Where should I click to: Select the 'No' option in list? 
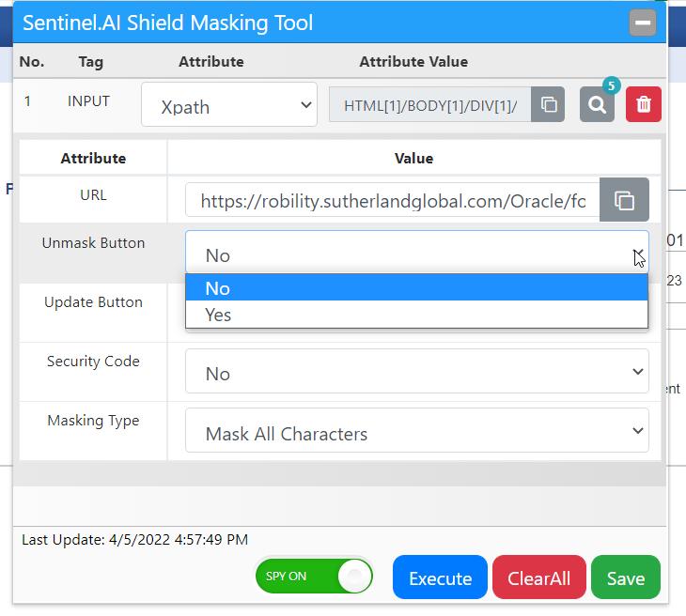[x=416, y=288]
